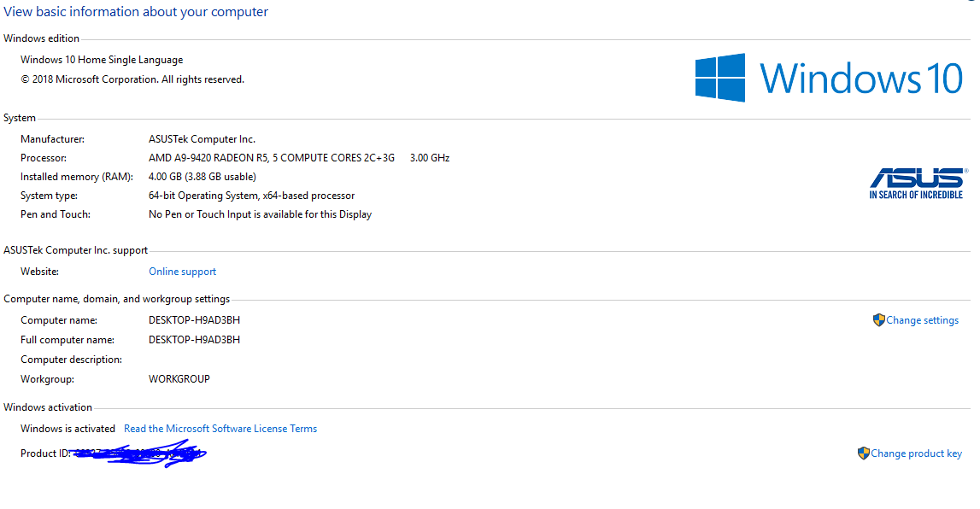Click the Windows is activated status text
Image resolution: width=980 pixels, height=509 pixels.
[67, 428]
